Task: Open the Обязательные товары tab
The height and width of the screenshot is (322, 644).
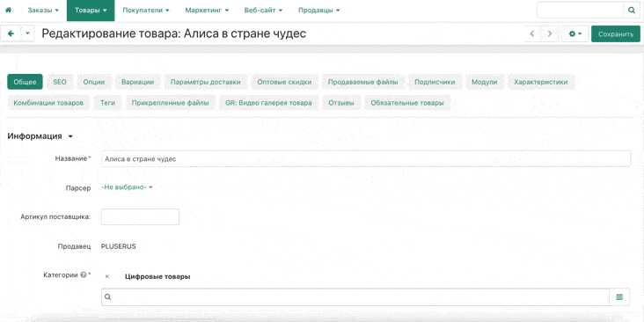Action: tap(407, 103)
